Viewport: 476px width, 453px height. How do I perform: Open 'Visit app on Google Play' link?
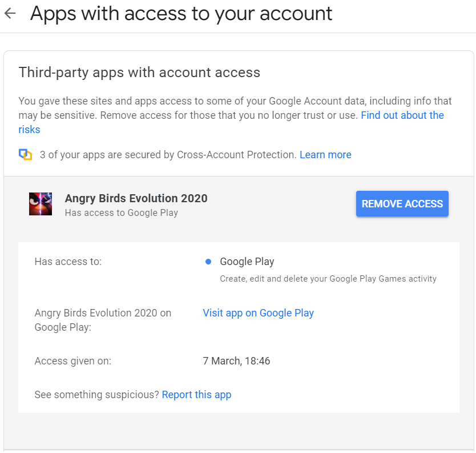click(x=258, y=313)
